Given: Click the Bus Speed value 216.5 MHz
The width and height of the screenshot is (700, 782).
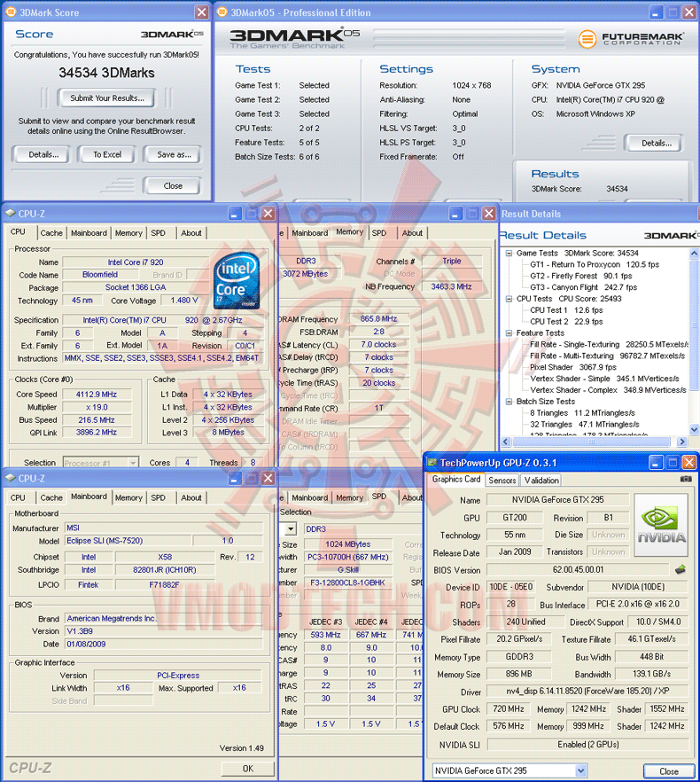Looking at the screenshot, I should click(97, 420).
